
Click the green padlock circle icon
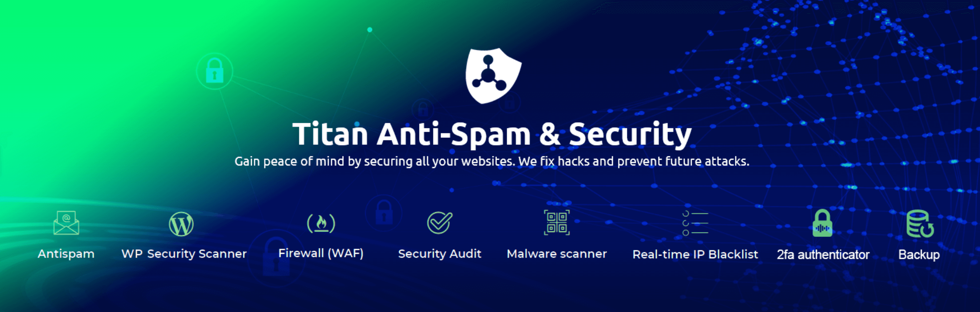tap(214, 71)
